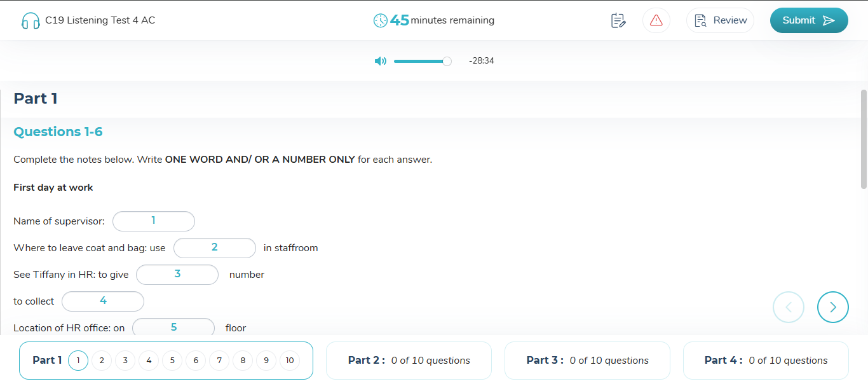868x386 pixels.
Task: Submit the listening test
Action: [808, 20]
